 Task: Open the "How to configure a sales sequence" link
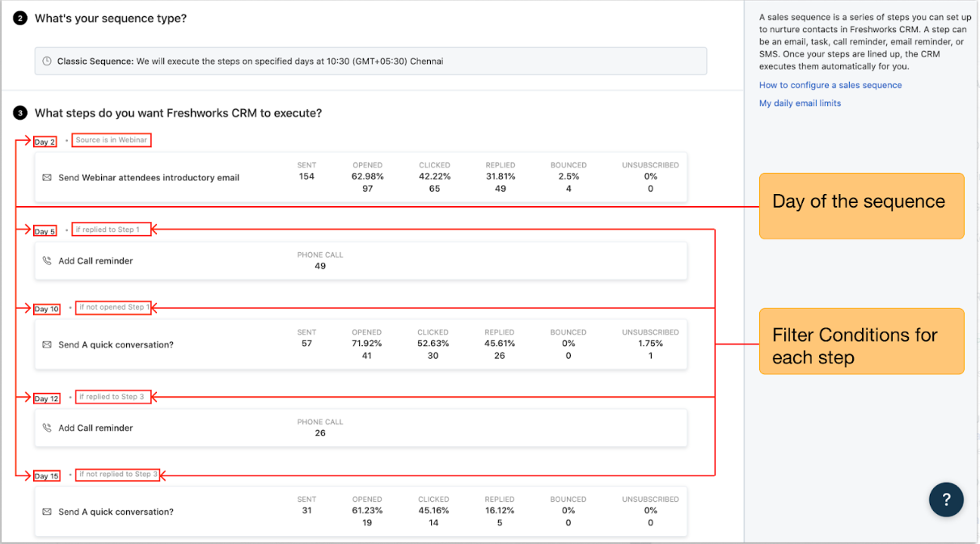tap(830, 85)
